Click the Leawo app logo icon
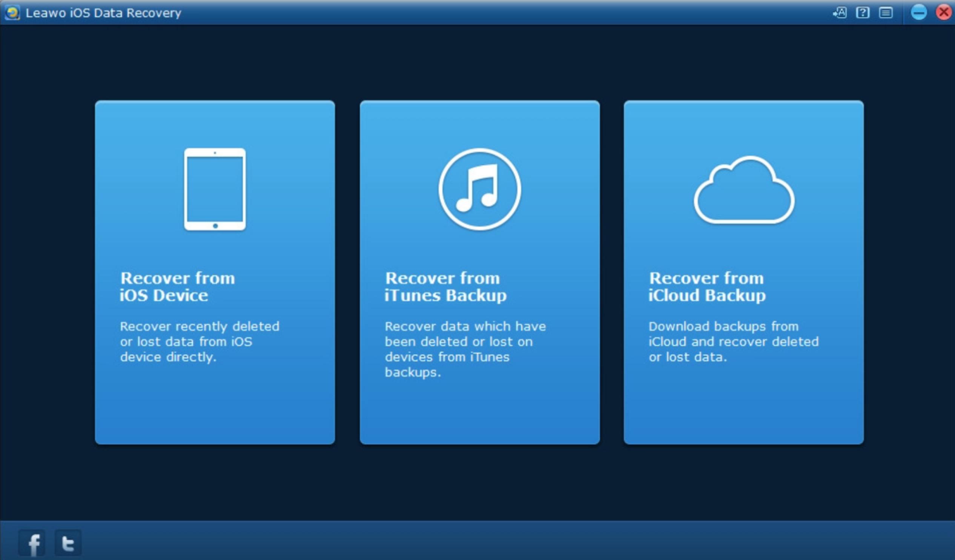 [x=12, y=13]
